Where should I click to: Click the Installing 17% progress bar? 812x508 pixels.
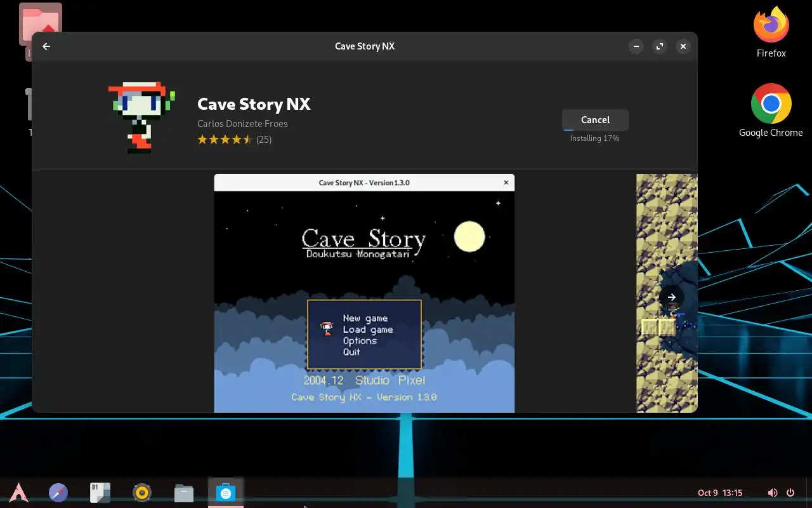tap(595, 130)
